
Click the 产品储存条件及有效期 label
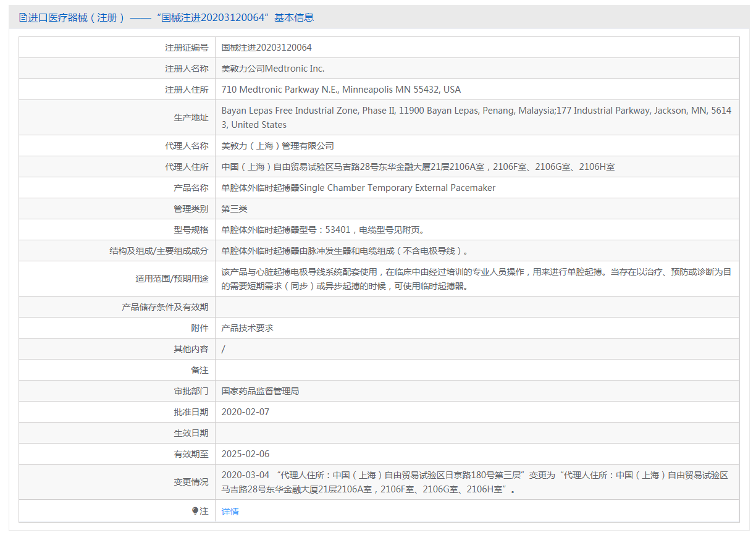tap(165, 307)
